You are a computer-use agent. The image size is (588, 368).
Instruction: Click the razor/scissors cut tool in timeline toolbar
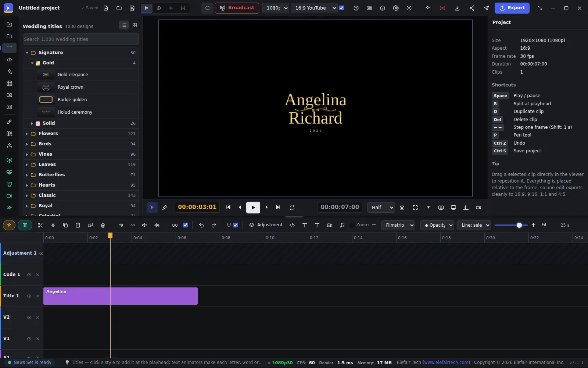(x=40, y=225)
